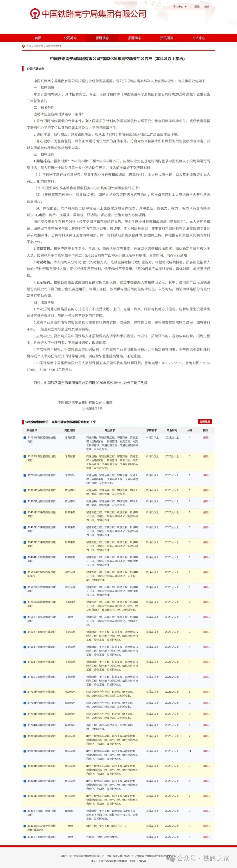Click 首页 in the breadcrumb trail
Image resolution: width=237 pixels, height=868 pixels.
(28, 46)
